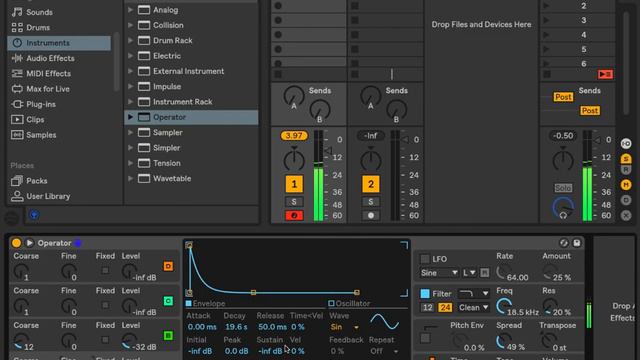Image resolution: width=640 pixels, height=360 pixels.
Task: Unfold the Operator device title arrow
Action: (29, 243)
